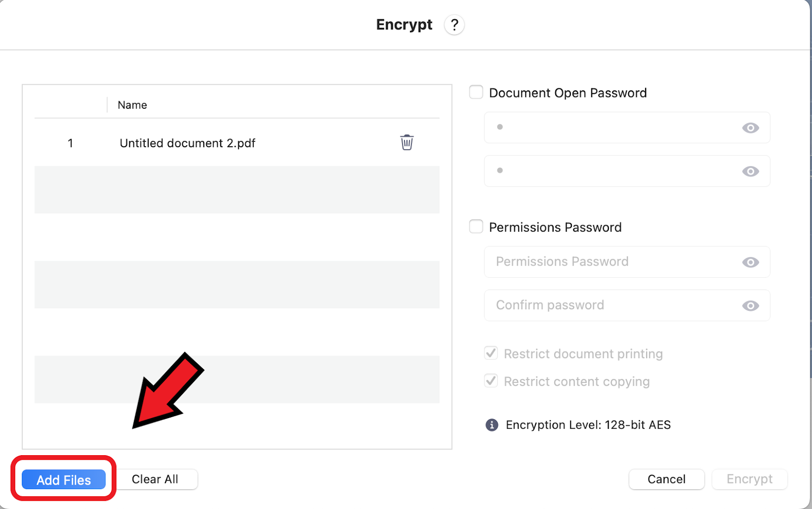Show second Document Open Password field text
The height and width of the screenshot is (509, 812).
click(750, 171)
